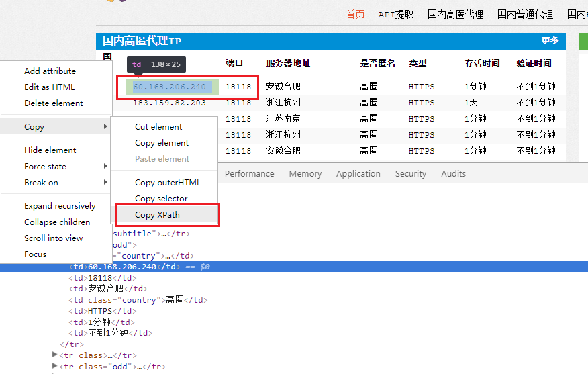Click subtitle tr line in DOM tree
This screenshot has height=374, width=588.
pos(152,234)
